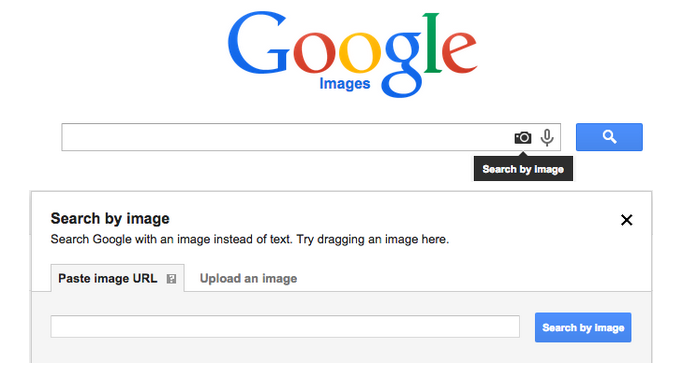The width and height of the screenshot is (683, 381).
Task: Click the blue Search by image button
Action: [583, 327]
